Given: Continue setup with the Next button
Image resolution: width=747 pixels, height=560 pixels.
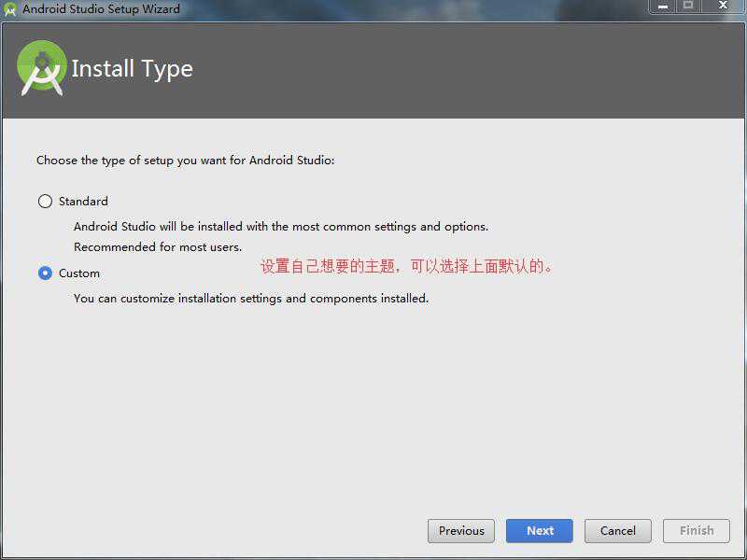Looking at the screenshot, I should point(540,531).
